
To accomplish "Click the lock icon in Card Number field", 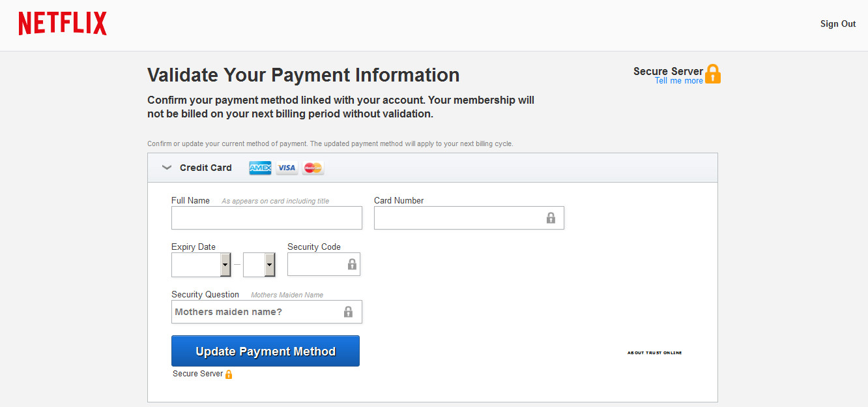I will coord(551,218).
